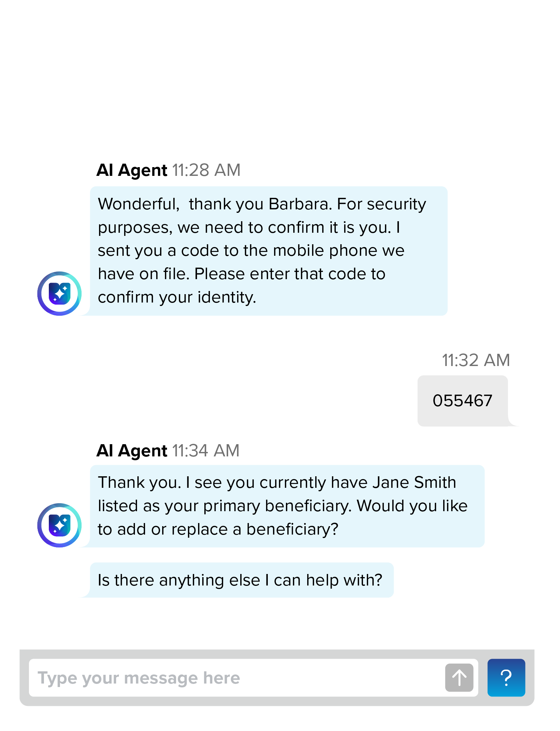This screenshot has height=731, width=560.
Task: Click the send arrow icon in the message bar
Action: click(459, 677)
